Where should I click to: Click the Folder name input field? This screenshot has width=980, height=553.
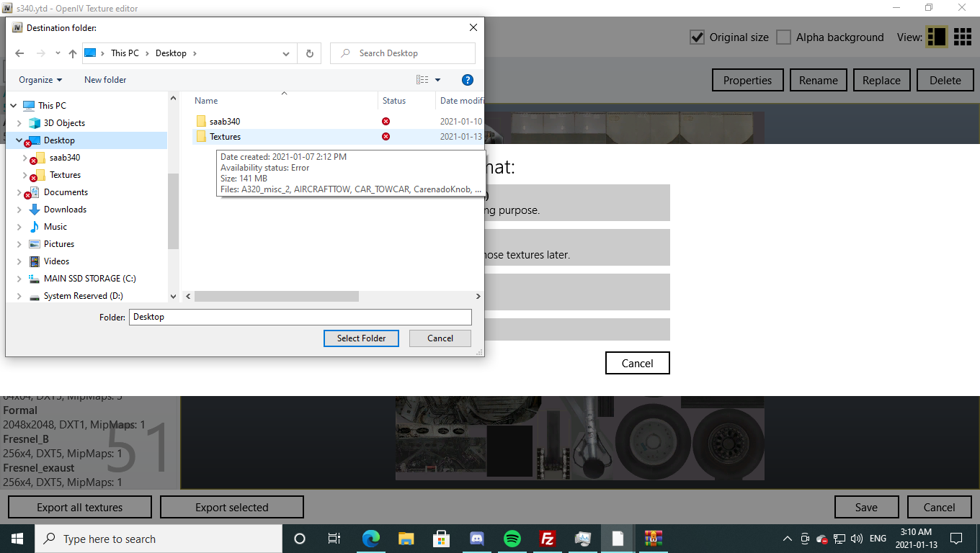coord(300,317)
